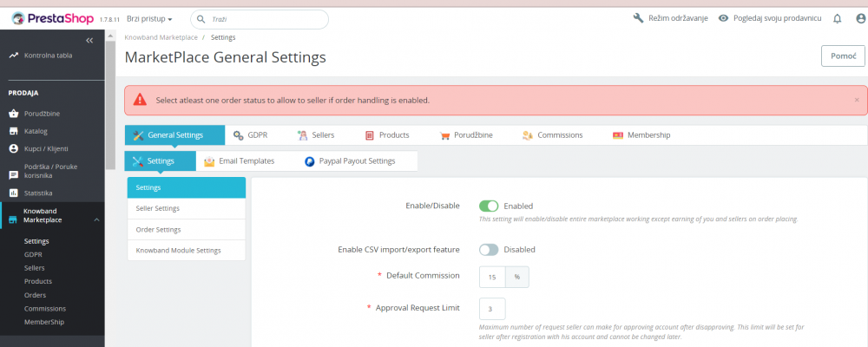This screenshot has width=868, height=347.
Task: Click the Režim održavanja wrench icon
Action: click(639, 18)
